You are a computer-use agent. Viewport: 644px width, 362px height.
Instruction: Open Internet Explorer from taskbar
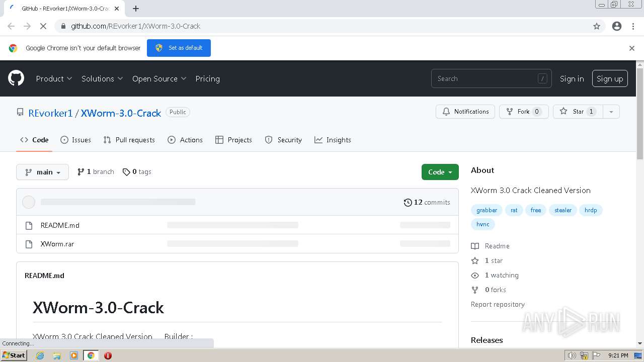click(40, 355)
